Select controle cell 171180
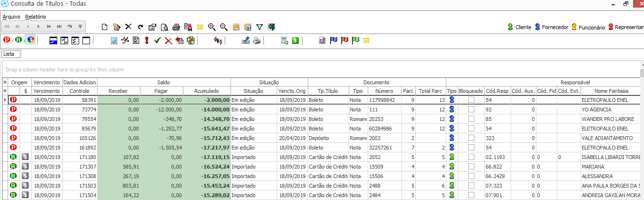Screen dimensions: 644x200 coord(80,157)
